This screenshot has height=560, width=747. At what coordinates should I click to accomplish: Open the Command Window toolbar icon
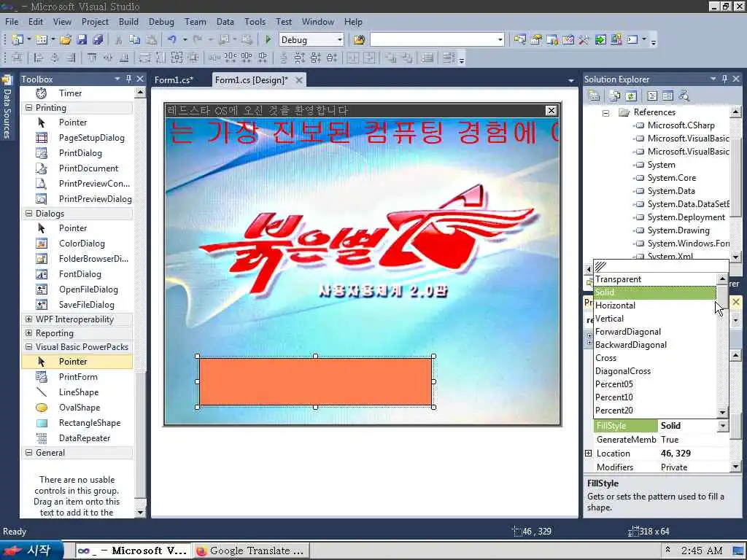coord(632,40)
